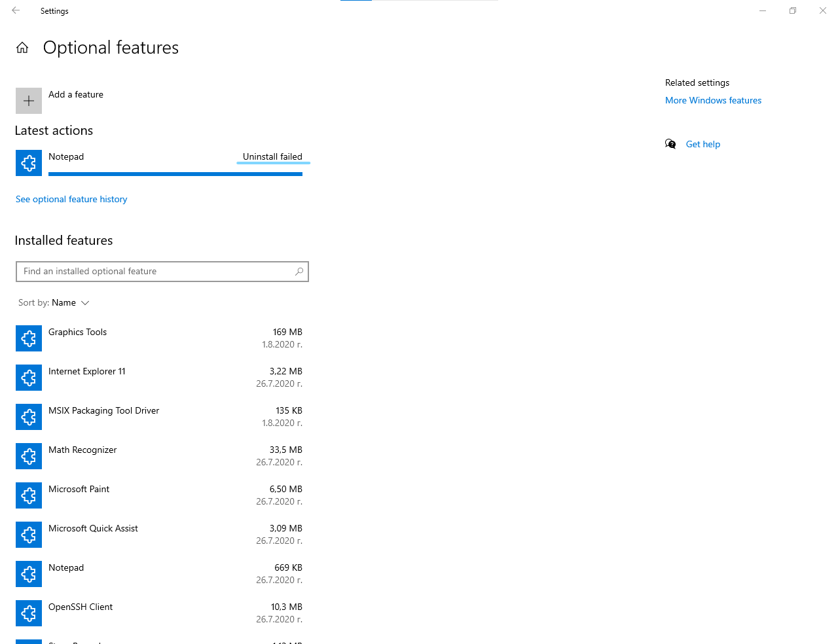Click the Internet Explorer 11 puzzle icon

(x=29, y=378)
